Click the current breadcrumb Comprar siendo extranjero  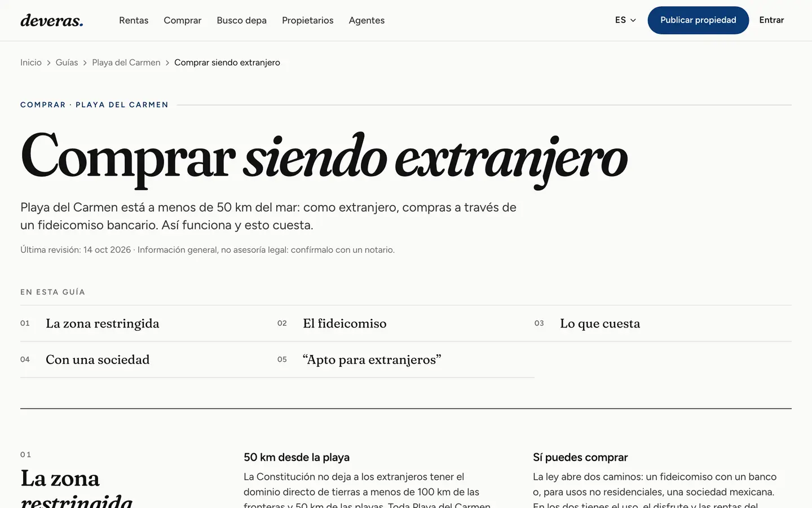pyautogui.click(x=227, y=63)
